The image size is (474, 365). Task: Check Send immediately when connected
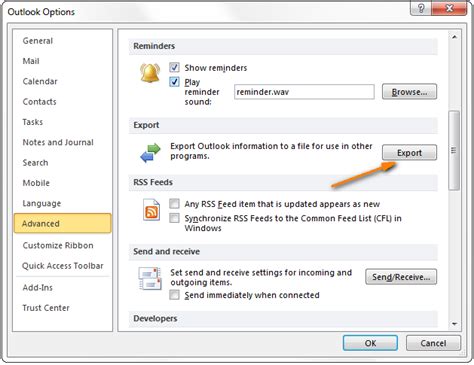click(174, 295)
